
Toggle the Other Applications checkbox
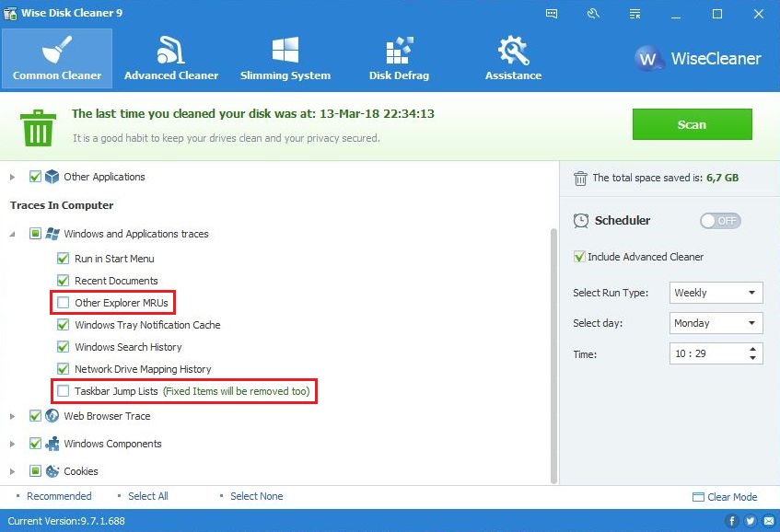tap(35, 177)
